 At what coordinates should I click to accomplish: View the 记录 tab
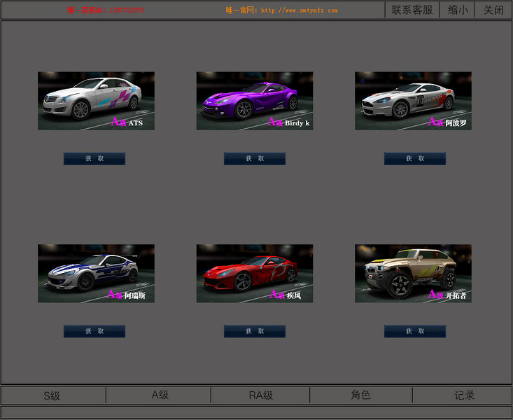tap(464, 395)
